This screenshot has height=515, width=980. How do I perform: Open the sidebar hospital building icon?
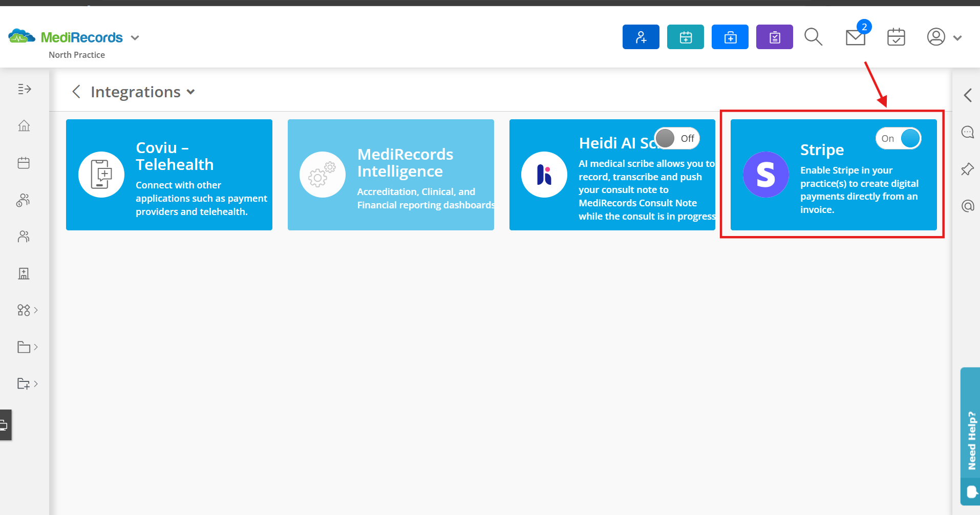(x=24, y=273)
